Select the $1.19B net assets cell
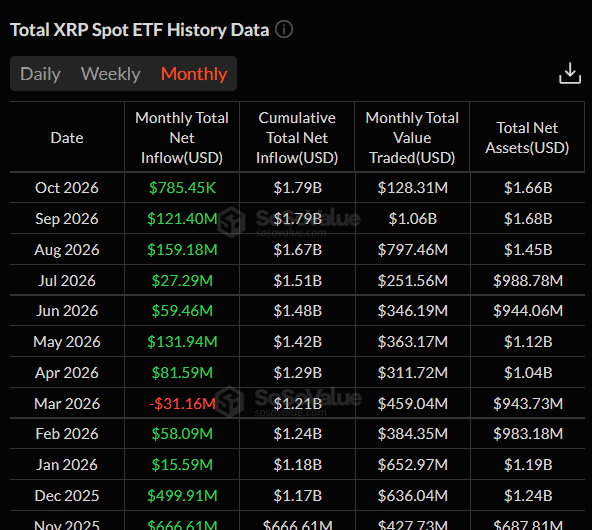 [528, 464]
